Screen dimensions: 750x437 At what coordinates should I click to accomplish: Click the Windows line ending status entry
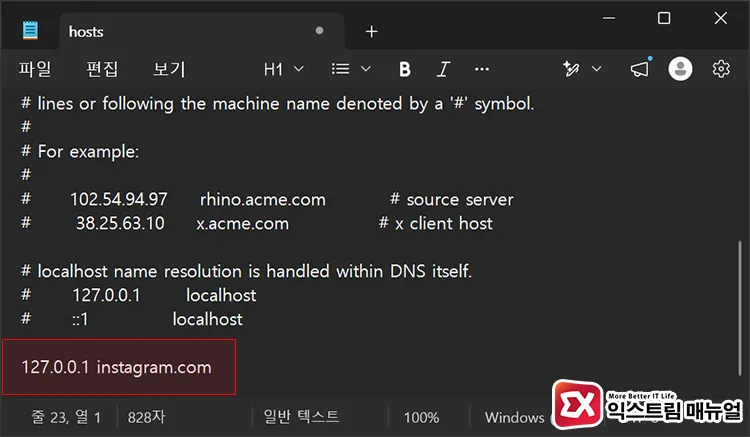click(x=515, y=417)
